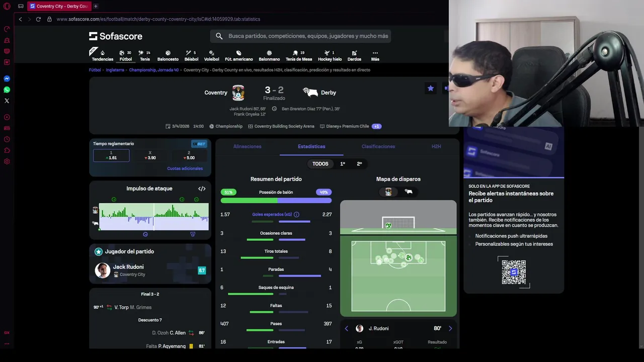The width and height of the screenshot is (644, 362).
Task: Click the 1xBET logo in odds panel
Action: click(199, 144)
